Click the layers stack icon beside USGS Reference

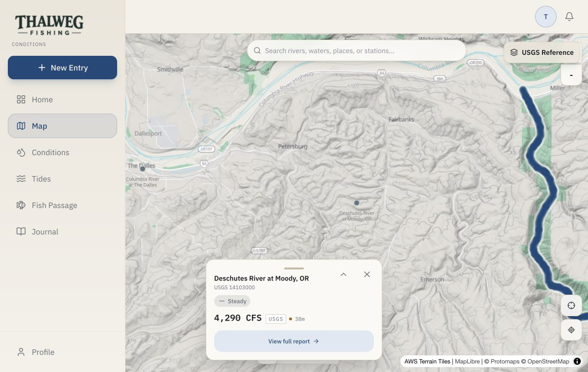514,52
